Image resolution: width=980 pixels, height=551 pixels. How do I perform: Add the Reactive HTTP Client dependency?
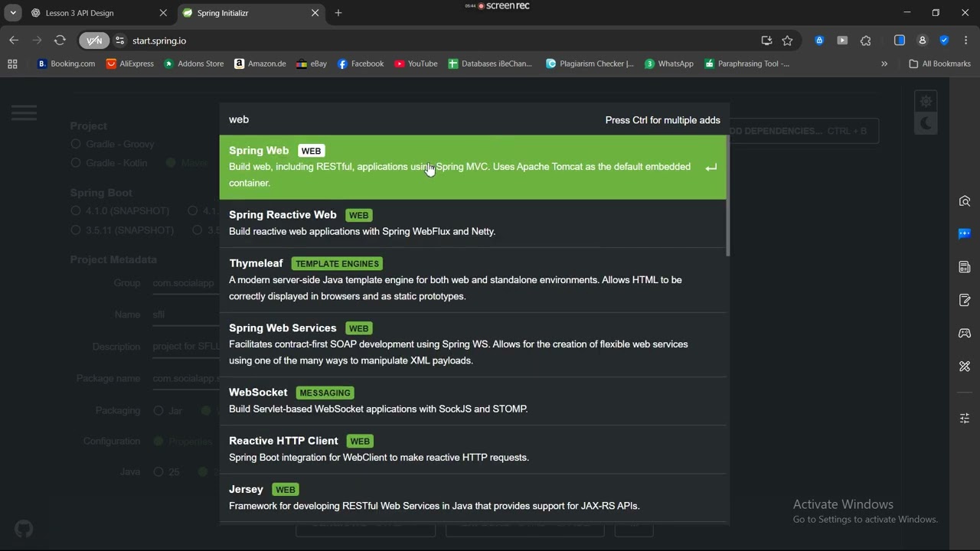472,449
